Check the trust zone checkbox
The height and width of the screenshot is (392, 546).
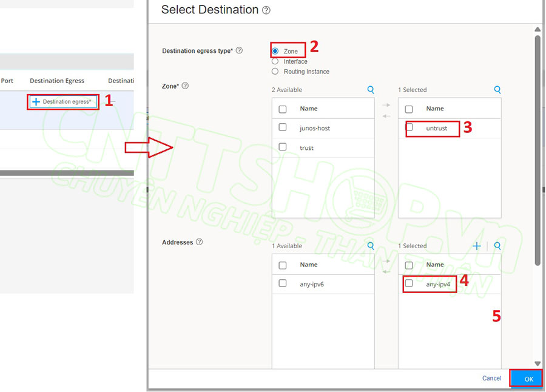click(282, 147)
